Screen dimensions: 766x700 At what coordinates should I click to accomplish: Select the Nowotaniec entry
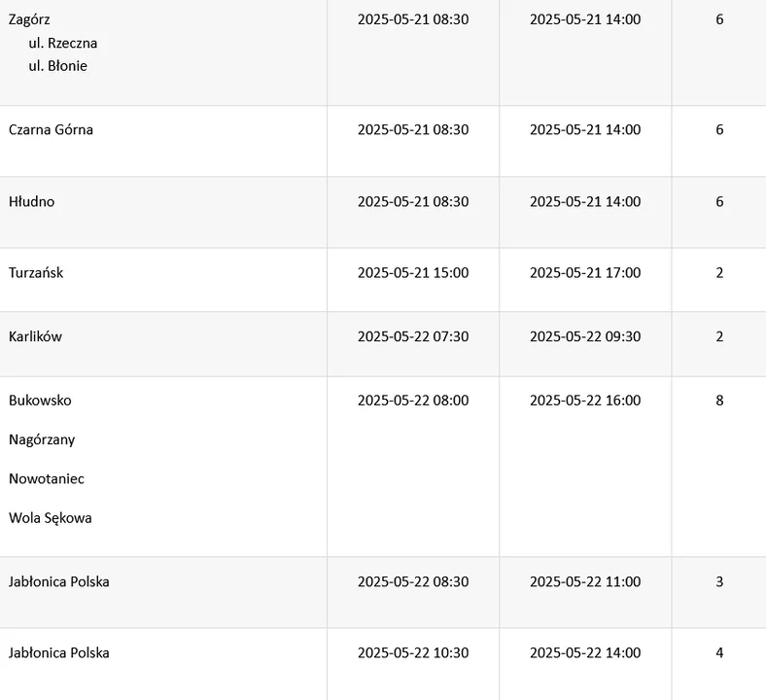coord(47,478)
